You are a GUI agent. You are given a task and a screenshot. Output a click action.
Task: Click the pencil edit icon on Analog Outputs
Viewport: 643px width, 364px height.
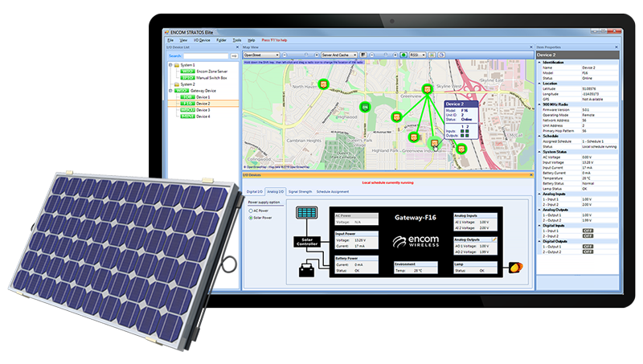tap(494, 239)
